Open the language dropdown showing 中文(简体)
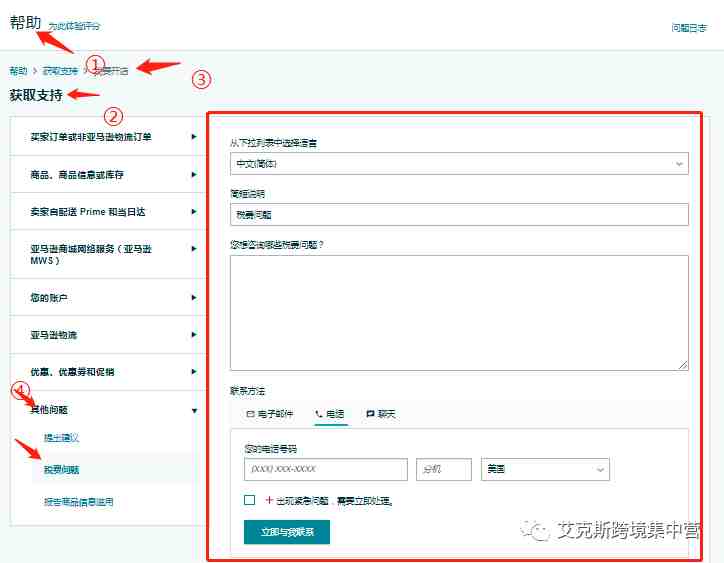724x563 pixels. [x=459, y=163]
